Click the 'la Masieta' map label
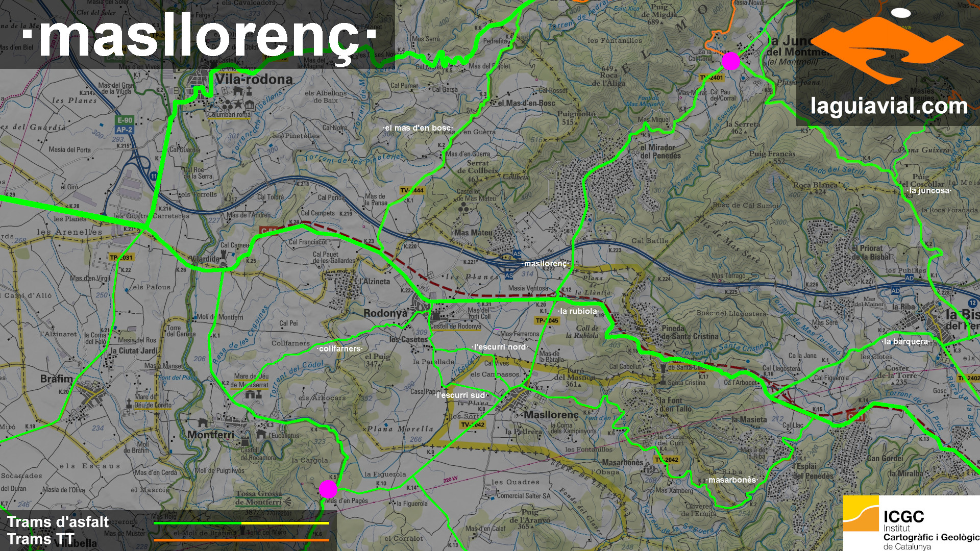This screenshot has width=980, height=551. click(x=749, y=419)
